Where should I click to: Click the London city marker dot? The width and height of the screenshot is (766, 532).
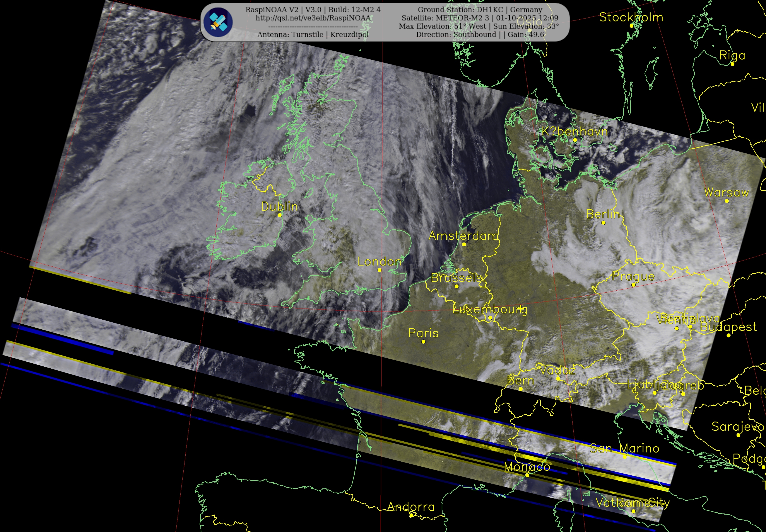[379, 270]
